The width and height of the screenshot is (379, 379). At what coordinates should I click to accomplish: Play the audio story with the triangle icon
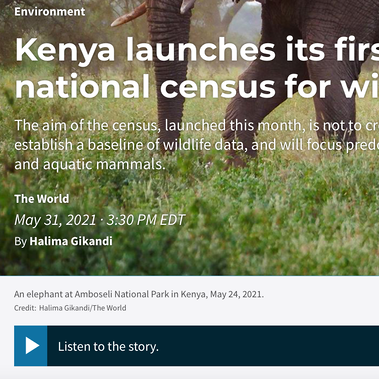pyautogui.click(x=31, y=346)
